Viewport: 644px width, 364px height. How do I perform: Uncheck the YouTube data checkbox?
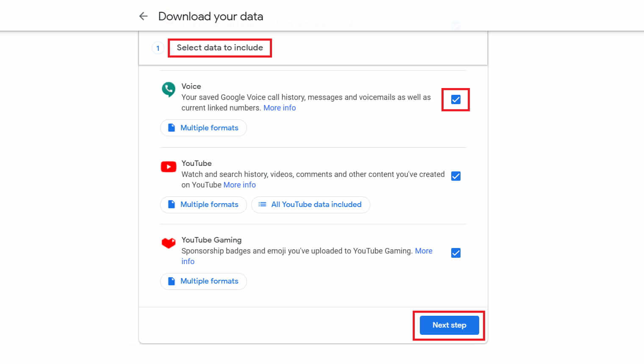(456, 176)
